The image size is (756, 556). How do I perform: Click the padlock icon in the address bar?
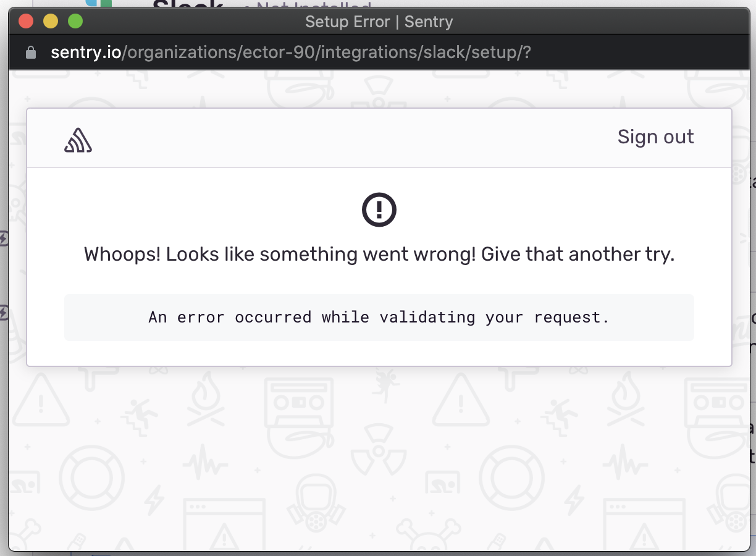(x=30, y=52)
